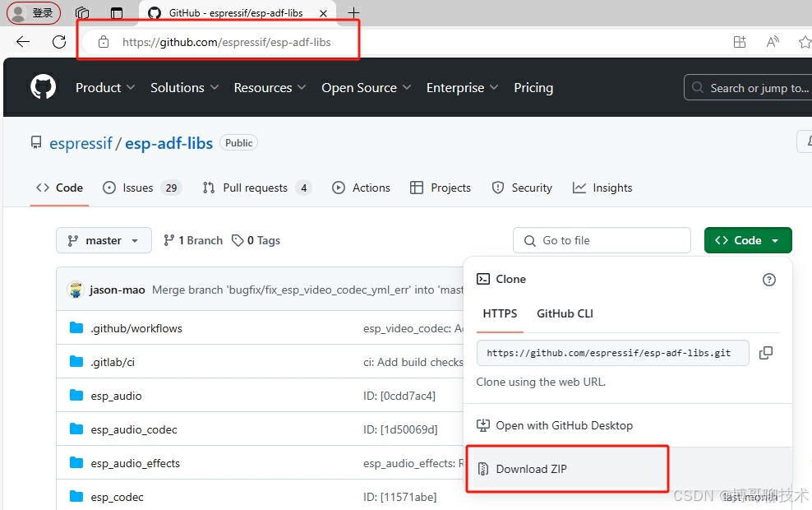Open the esp_codec folder
The image size is (812, 510).
[117, 497]
